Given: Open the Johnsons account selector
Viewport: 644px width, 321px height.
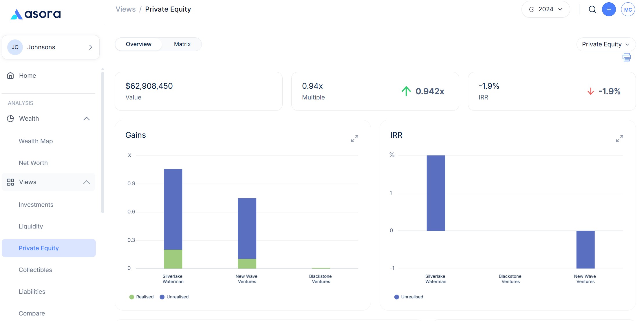Looking at the screenshot, I should tap(51, 47).
